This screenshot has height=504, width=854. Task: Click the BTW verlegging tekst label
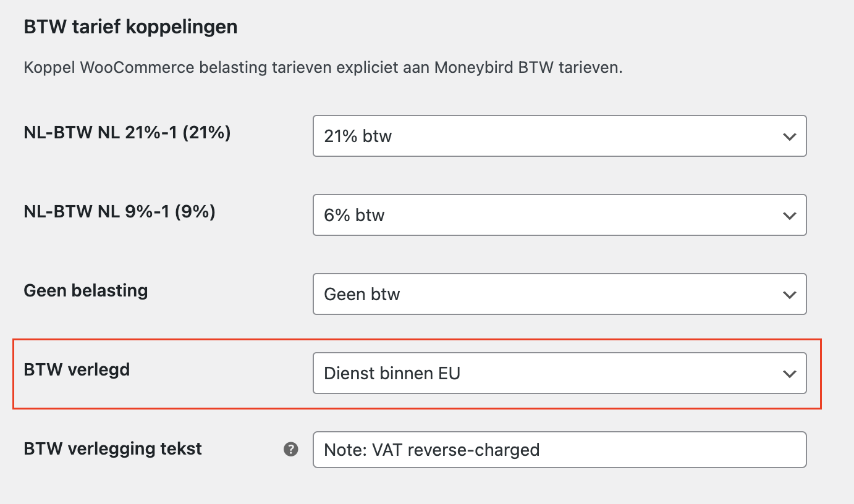(x=112, y=448)
